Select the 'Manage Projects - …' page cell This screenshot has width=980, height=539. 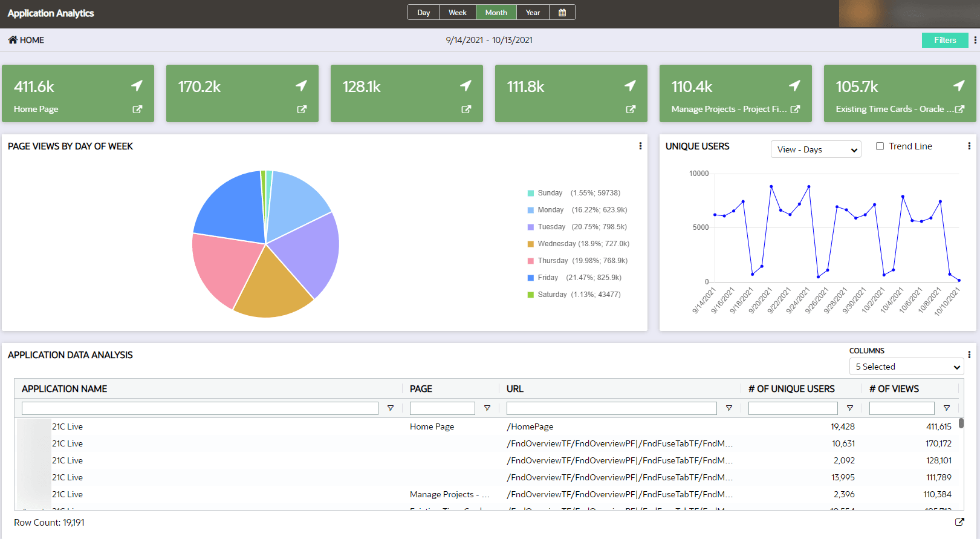coord(450,494)
